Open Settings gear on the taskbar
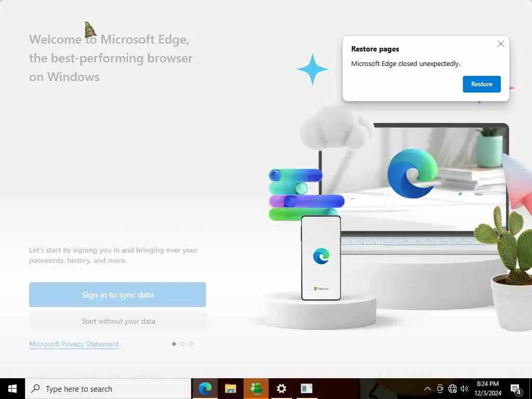Viewport: 532px width, 399px height. coord(281,389)
